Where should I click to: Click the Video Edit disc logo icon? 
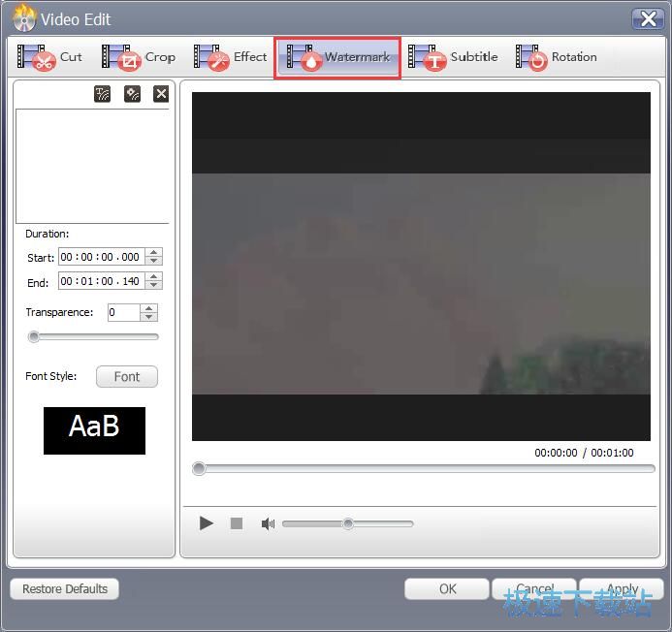pos(23,18)
